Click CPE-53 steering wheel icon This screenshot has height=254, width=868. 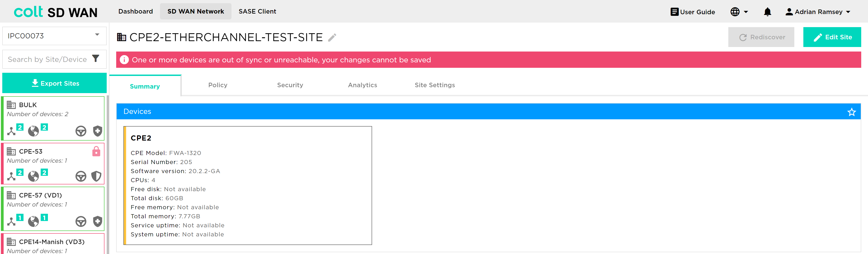[x=81, y=176]
